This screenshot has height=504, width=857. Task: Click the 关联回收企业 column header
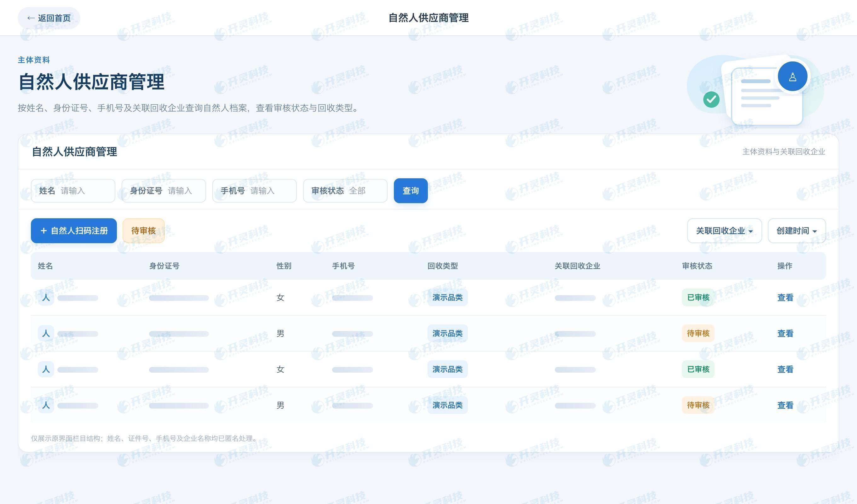click(578, 266)
